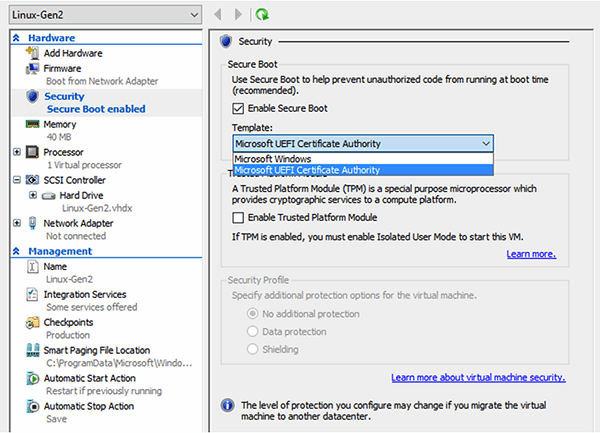600x433 pixels.
Task: Collapse the Hardware section header
Action: pyautogui.click(x=18, y=38)
